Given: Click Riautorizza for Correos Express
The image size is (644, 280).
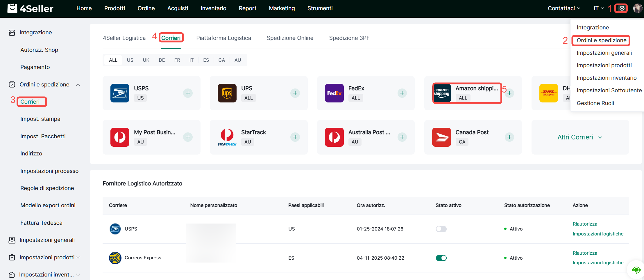Looking at the screenshot, I should [x=585, y=253].
